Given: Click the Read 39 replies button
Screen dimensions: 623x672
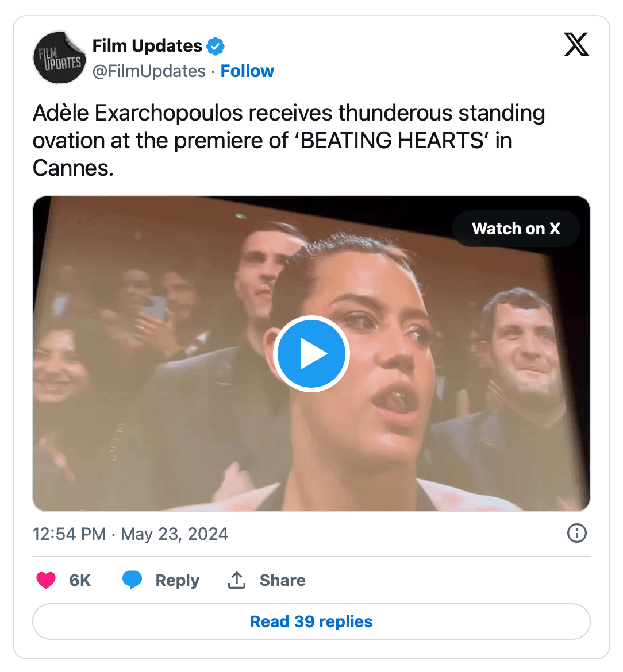Looking at the screenshot, I should pos(311,621).
